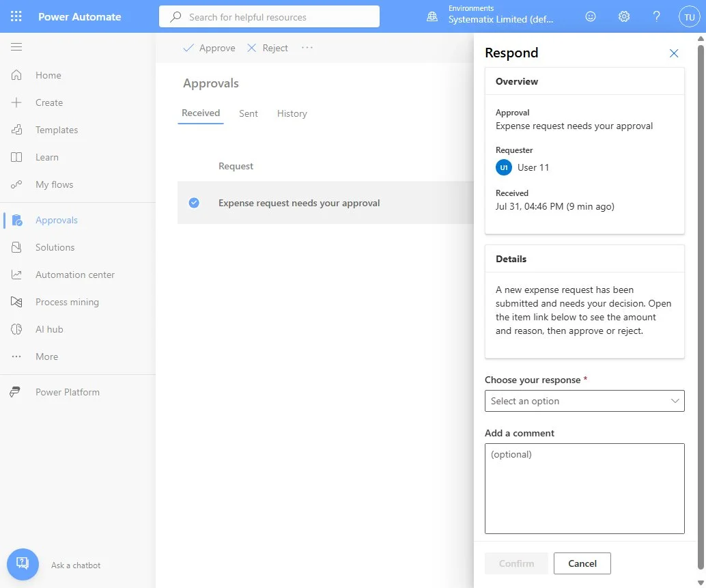Screen dimensions: 706x588
Task: Expand the Choose your response dropdown
Action: [584, 401]
